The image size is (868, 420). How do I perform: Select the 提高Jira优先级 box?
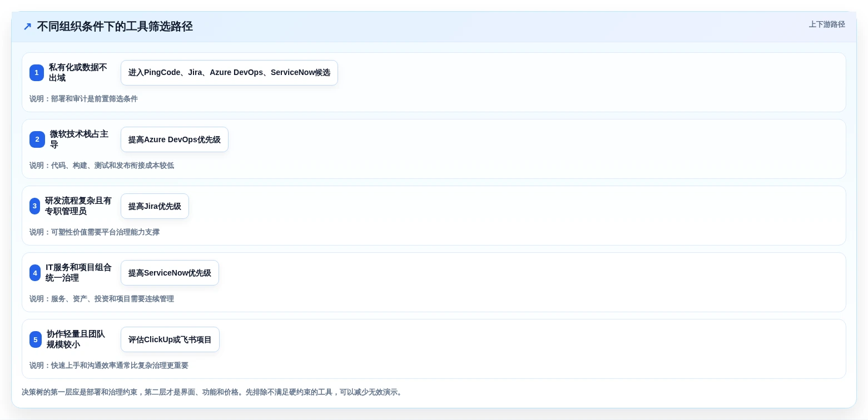pos(155,206)
